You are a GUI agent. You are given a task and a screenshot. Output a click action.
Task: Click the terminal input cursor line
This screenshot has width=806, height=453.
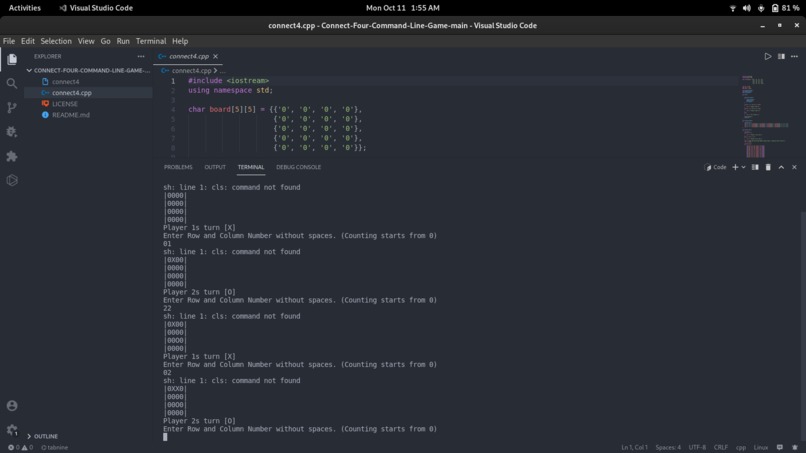(165, 437)
